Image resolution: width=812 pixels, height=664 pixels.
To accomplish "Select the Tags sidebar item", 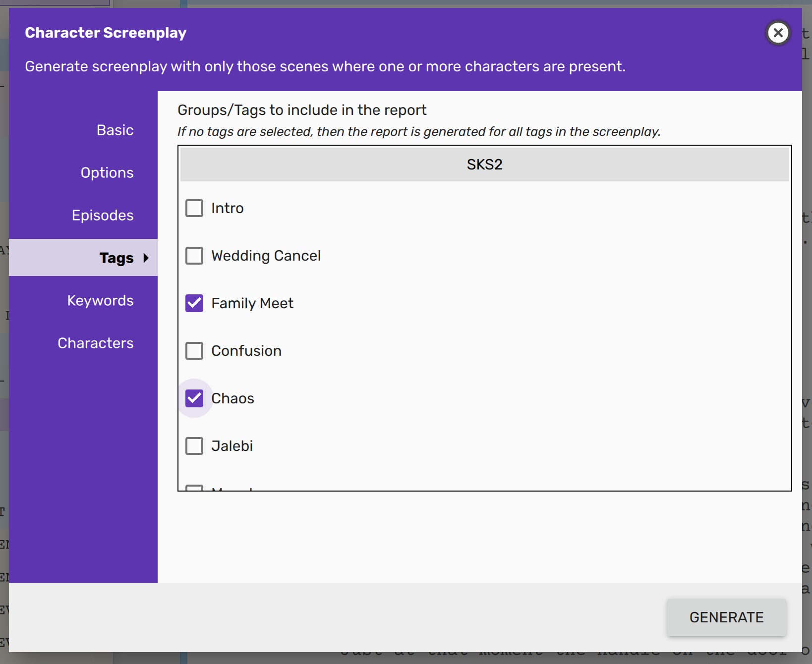I will 116,258.
